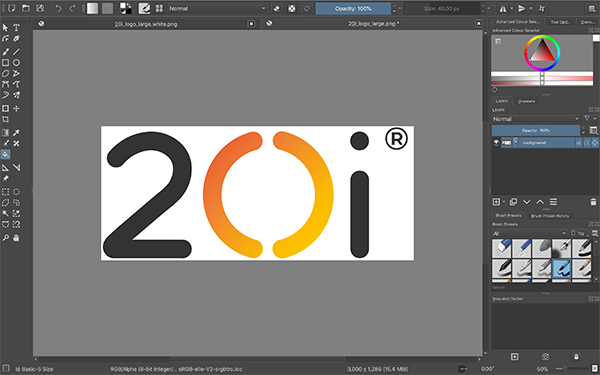Toggle lock on background layer
Screen dimensions: 600x375
click(x=579, y=142)
